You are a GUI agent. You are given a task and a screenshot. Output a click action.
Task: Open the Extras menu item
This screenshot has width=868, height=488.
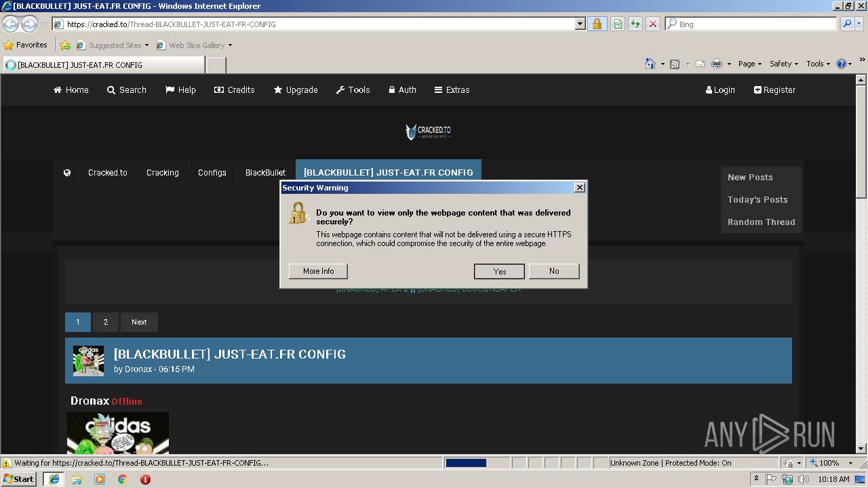(x=452, y=89)
